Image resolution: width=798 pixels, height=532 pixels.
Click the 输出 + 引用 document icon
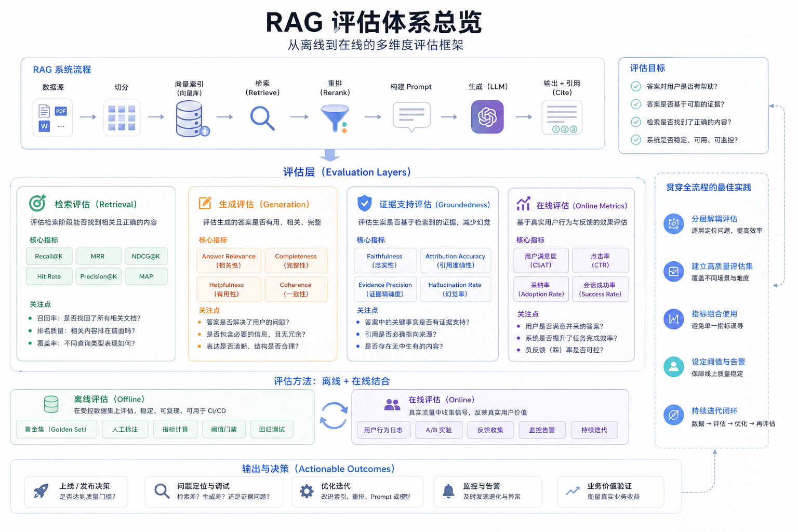click(562, 117)
